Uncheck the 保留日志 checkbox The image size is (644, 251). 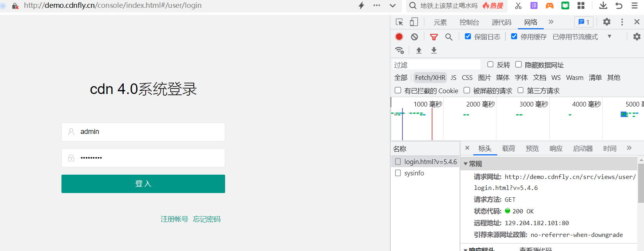click(468, 36)
